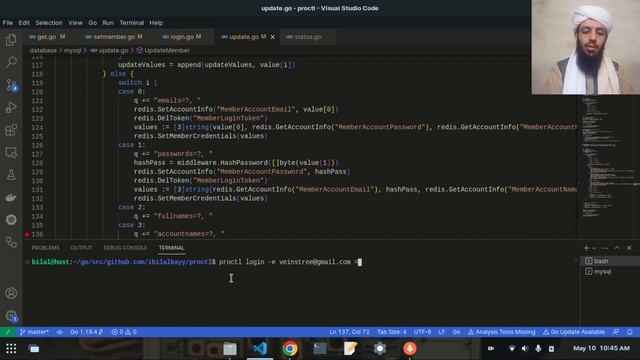Open Google Chrome from the taskbar
640x360 pixels.
point(290,349)
